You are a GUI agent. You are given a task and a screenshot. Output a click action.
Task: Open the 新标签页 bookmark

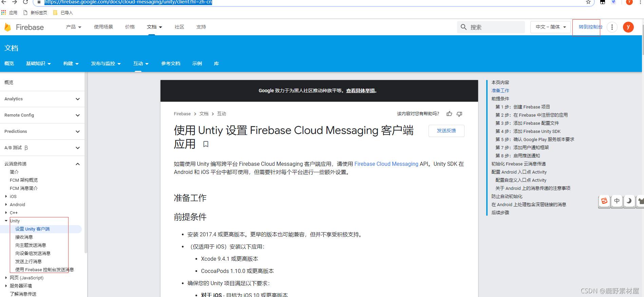coord(35,13)
